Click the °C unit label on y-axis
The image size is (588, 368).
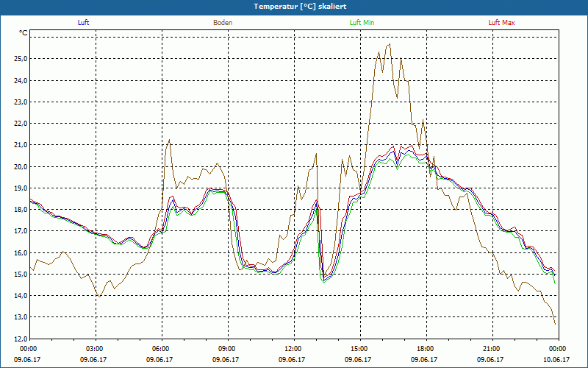[x=24, y=33]
